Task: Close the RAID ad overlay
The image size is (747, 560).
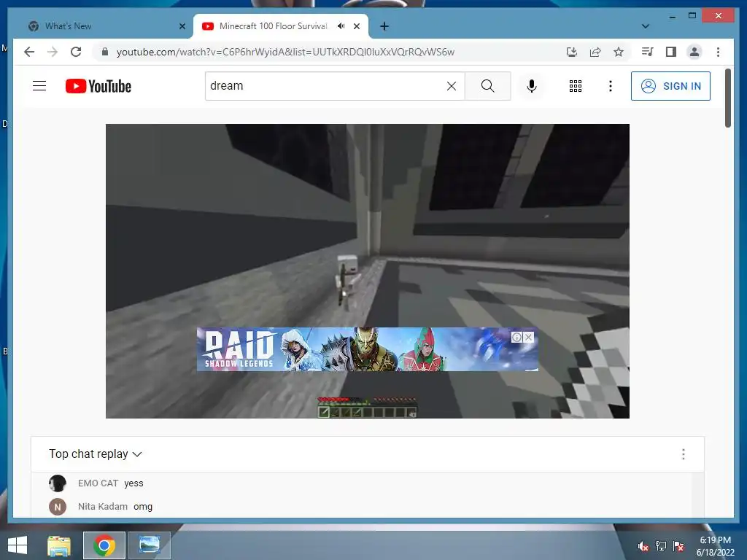Action: point(528,337)
